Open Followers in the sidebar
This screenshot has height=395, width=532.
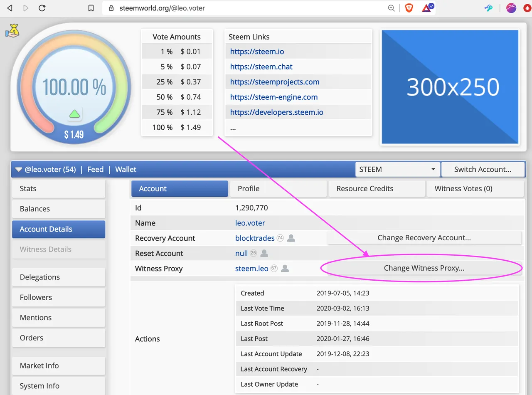(x=59, y=297)
